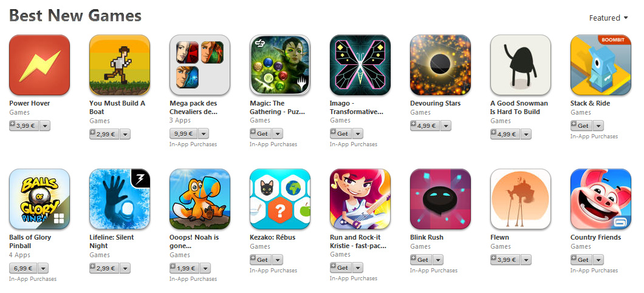
Task: Open the Power Hover app icon
Action: tap(39, 65)
